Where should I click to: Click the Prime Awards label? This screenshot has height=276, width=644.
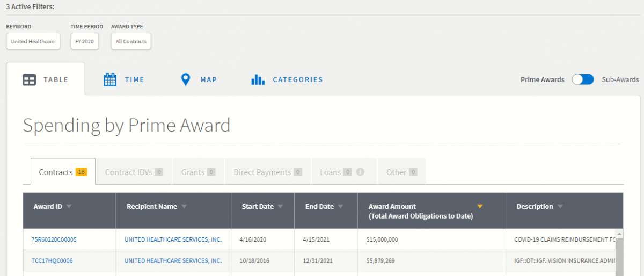pos(543,79)
